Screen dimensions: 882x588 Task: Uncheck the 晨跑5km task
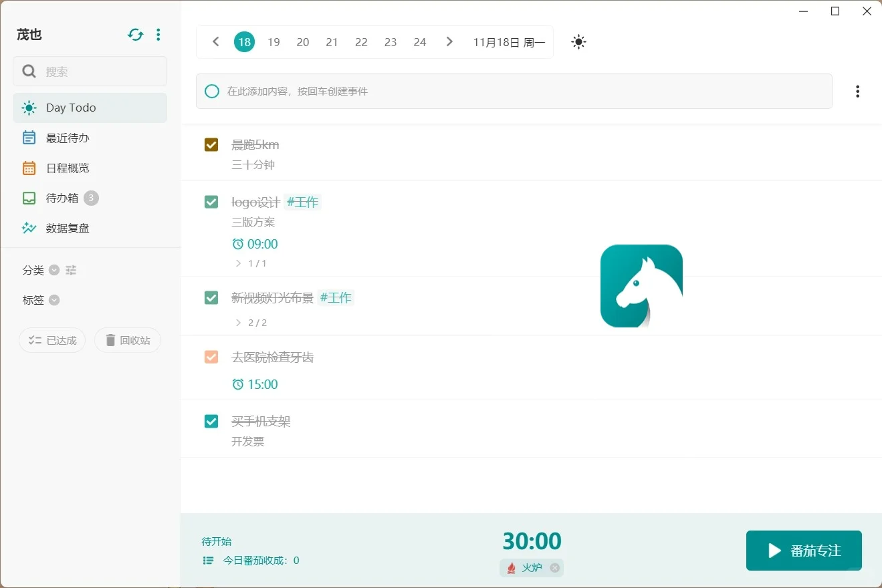[x=211, y=144]
